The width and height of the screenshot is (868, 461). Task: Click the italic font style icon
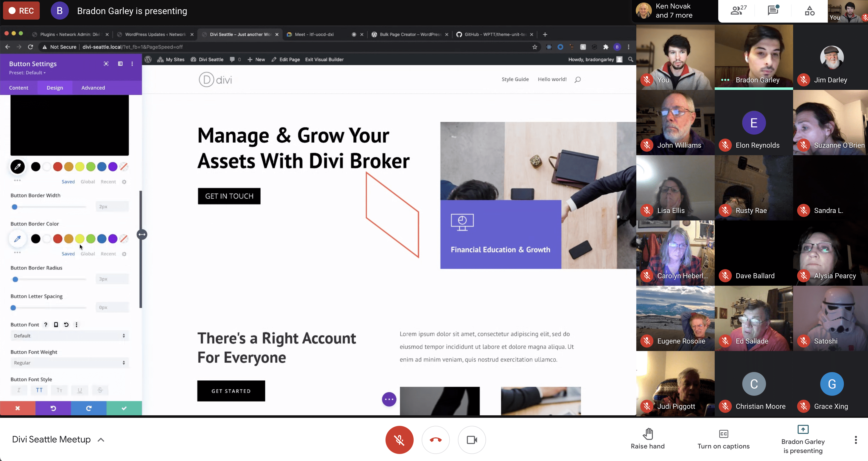(19, 390)
